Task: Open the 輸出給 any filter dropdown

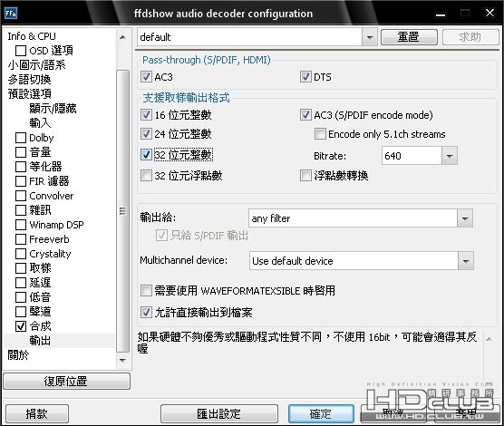Action: tap(465, 218)
